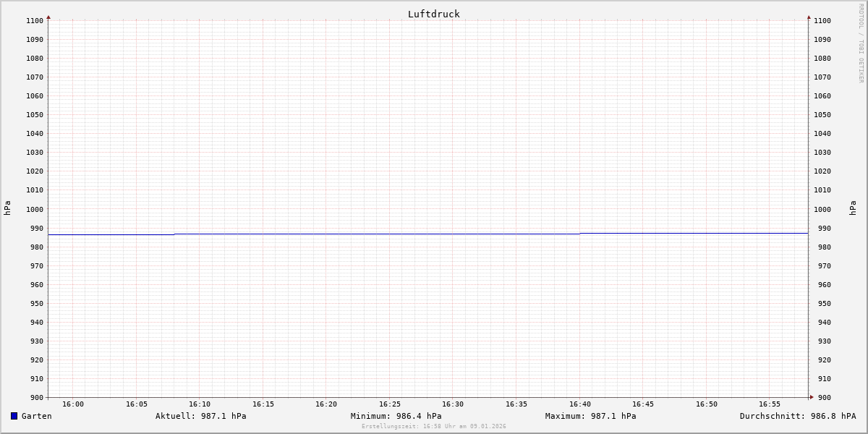Screen dimensions: 868x434
Task: Click the 1100 label on right y-axis
Action: coord(822,20)
